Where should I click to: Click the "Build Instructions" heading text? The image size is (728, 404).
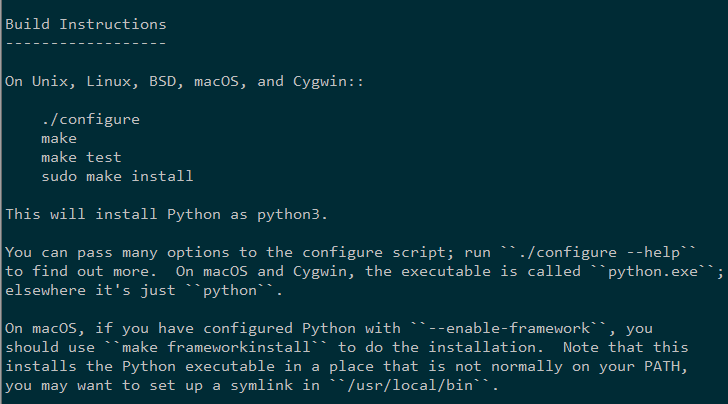tap(86, 24)
